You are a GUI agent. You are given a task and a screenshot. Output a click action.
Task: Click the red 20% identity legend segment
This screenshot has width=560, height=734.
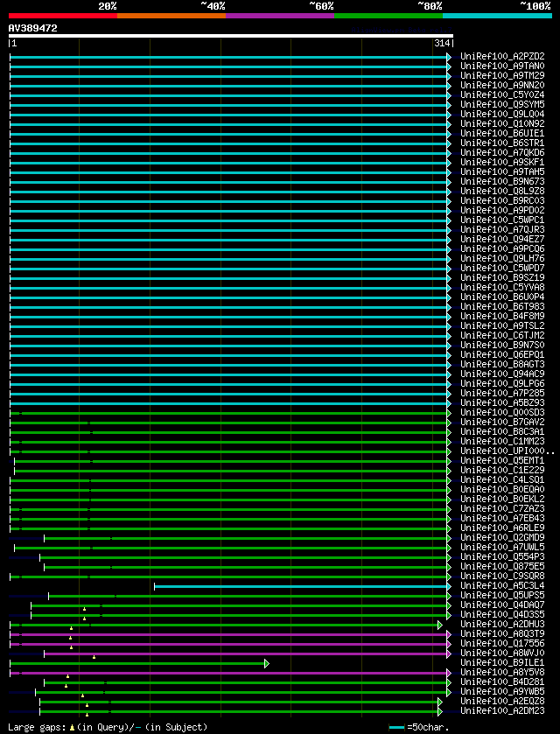coord(63,16)
